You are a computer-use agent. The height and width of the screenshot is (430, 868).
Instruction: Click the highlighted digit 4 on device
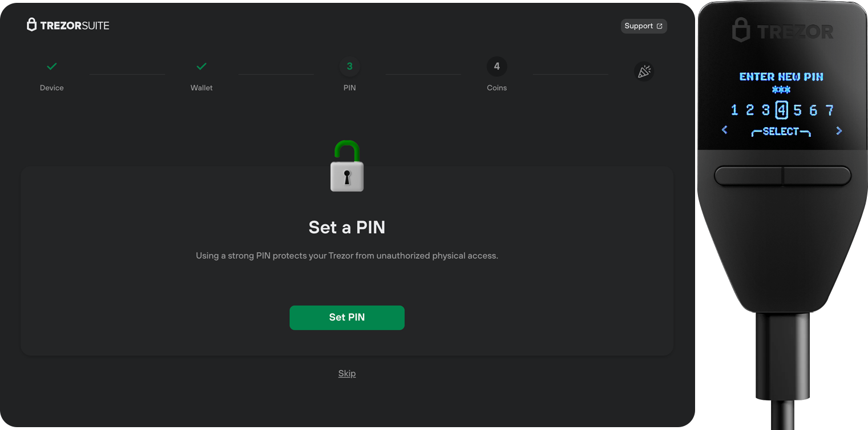[782, 110]
